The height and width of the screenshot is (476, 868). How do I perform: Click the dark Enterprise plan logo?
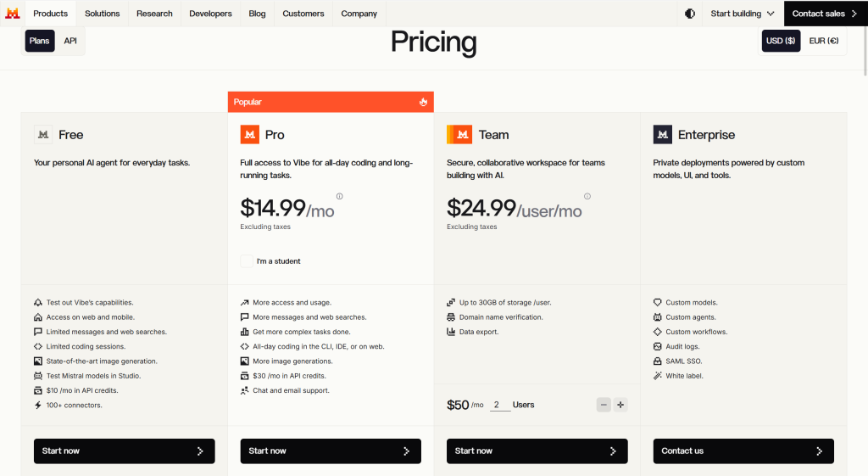click(663, 135)
